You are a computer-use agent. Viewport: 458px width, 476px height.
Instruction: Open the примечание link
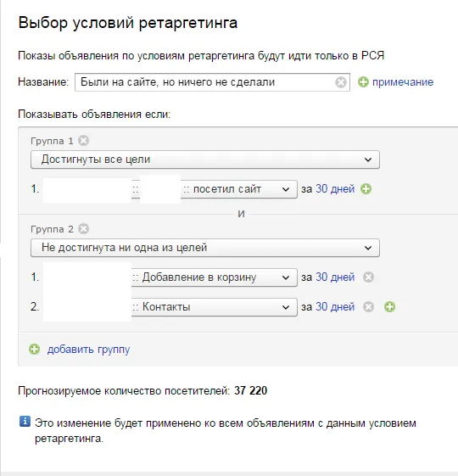click(403, 82)
